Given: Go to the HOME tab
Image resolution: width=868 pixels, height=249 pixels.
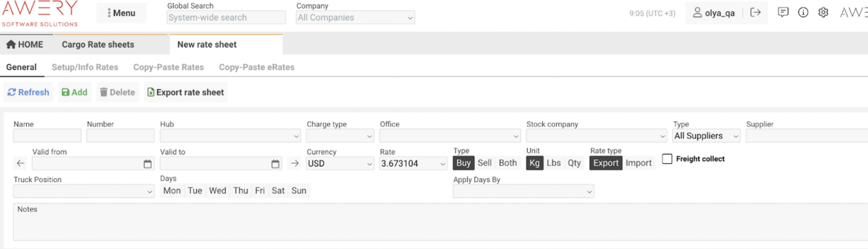Looking at the screenshot, I should pos(25,44).
